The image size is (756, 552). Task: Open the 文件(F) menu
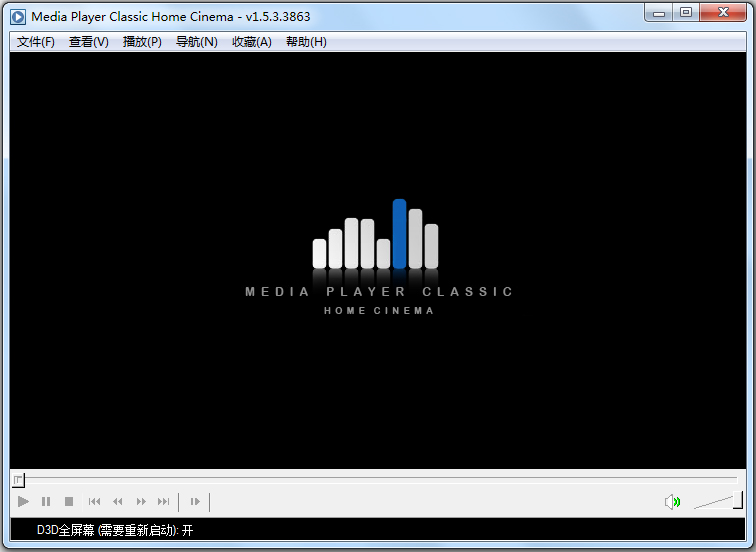pos(36,42)
